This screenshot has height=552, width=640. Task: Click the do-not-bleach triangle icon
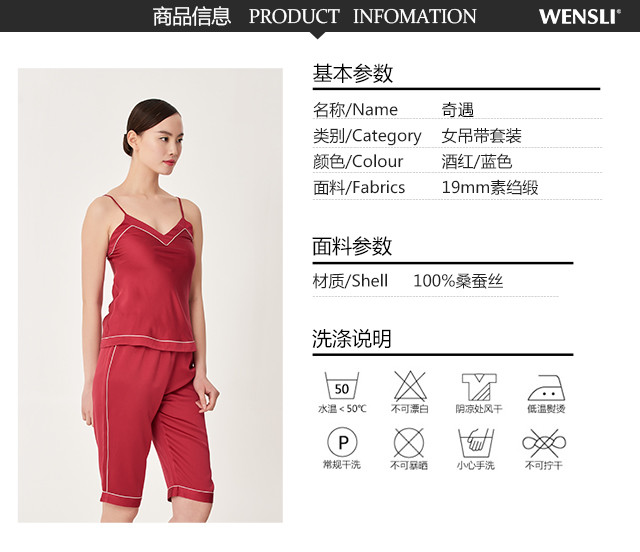point(410,385)
